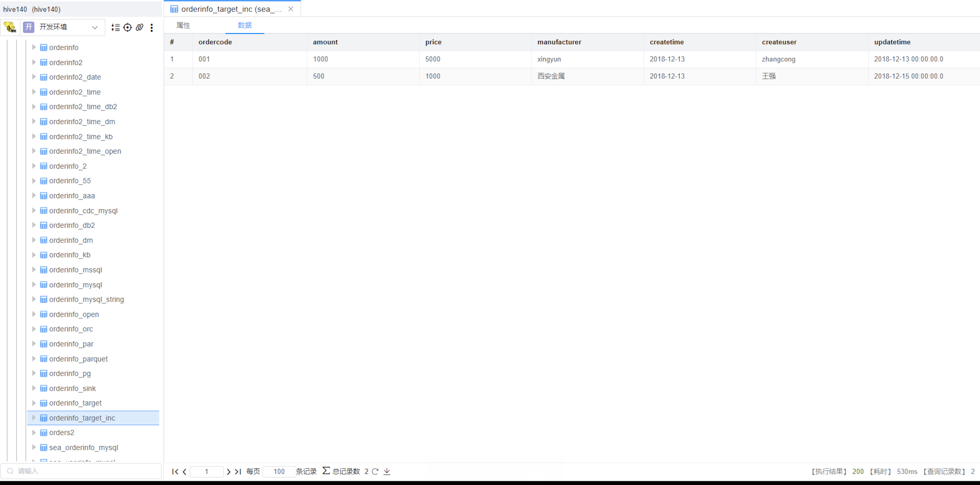The width and height of the screenshot is (980, 485).
Task: Close the orderinfo_target_inc tab
Action: click(291, 9)
